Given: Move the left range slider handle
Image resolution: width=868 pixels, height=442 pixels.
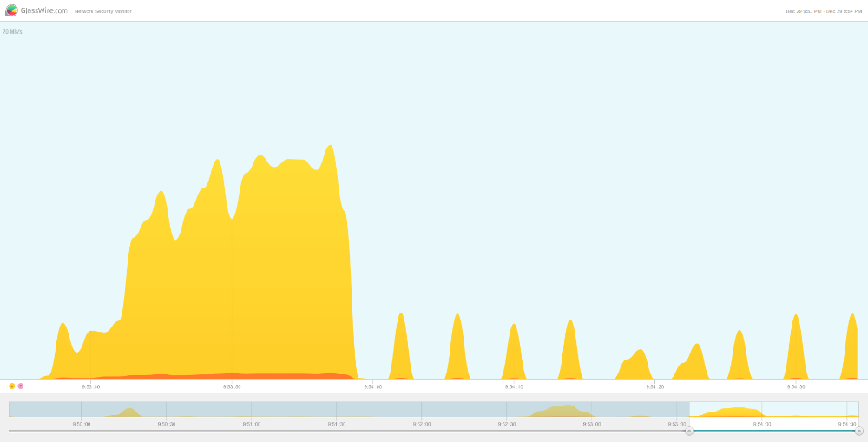Looking at the screenshot, I should point(689,431).
